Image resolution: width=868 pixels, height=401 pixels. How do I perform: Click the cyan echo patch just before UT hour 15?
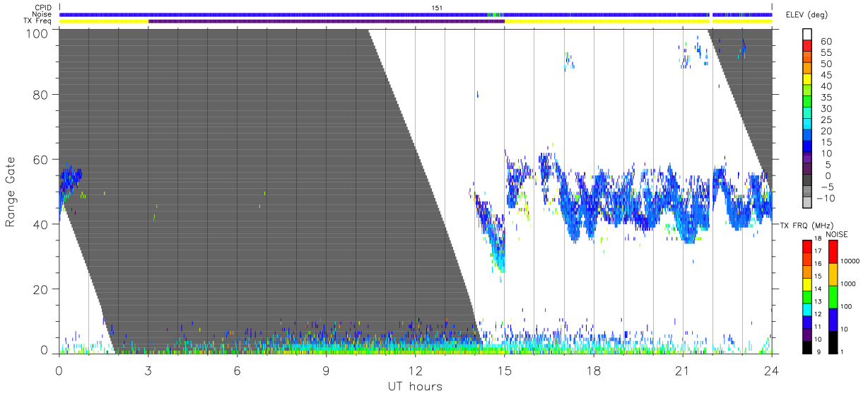click(499, 257)
